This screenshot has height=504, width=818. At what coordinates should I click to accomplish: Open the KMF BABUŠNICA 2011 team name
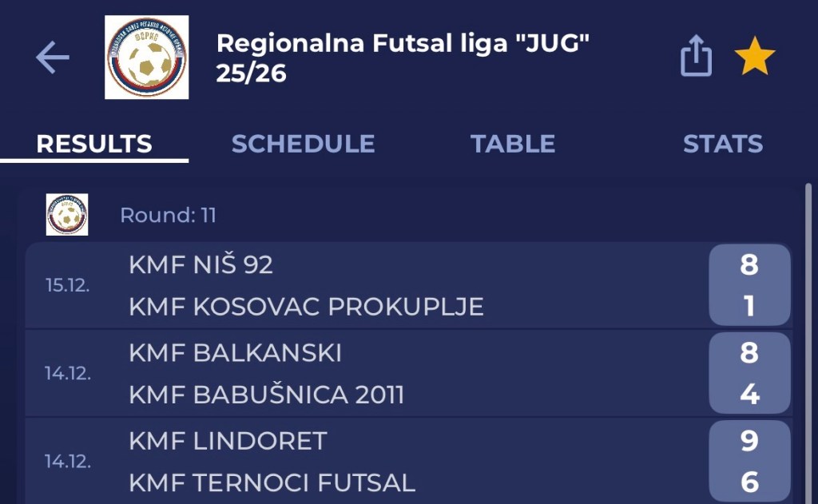click(x=267, y=395)
